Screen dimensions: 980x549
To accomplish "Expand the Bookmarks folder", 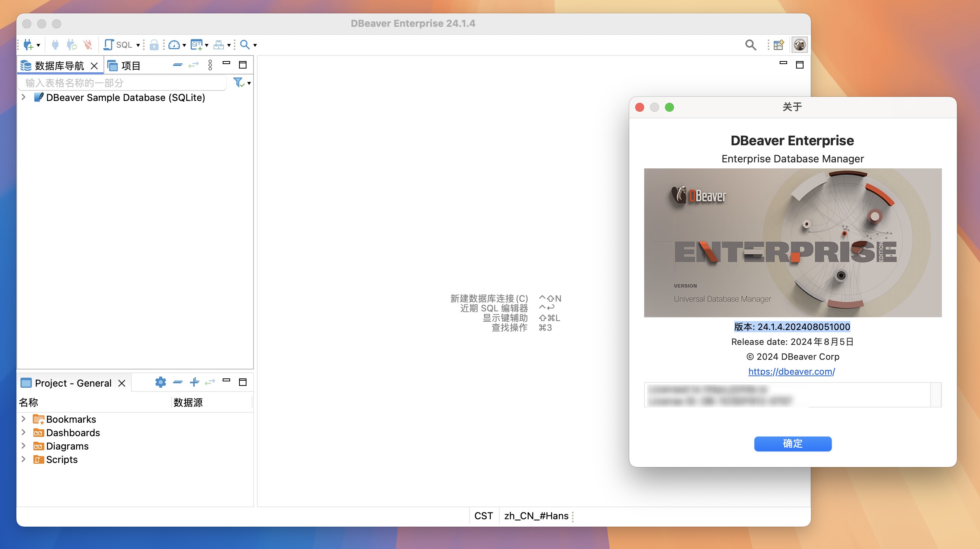I will click(23, 419).
